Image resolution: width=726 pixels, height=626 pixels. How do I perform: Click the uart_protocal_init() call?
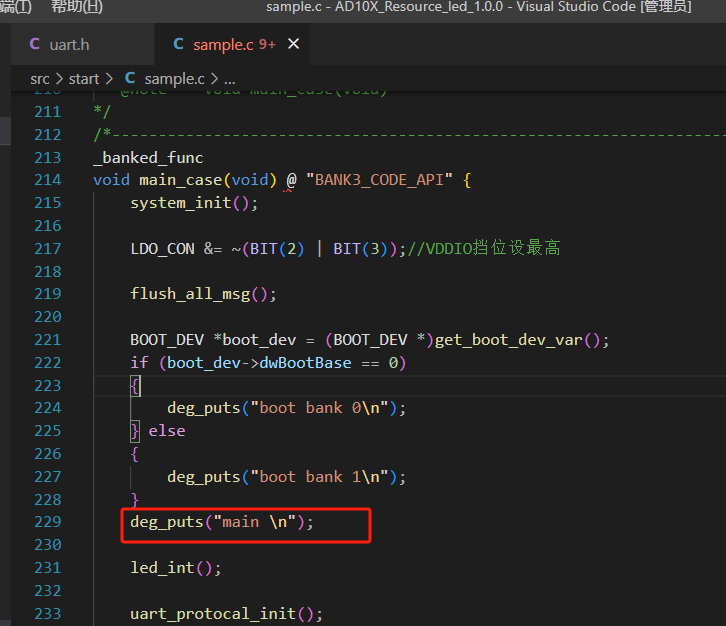(226, 614)
